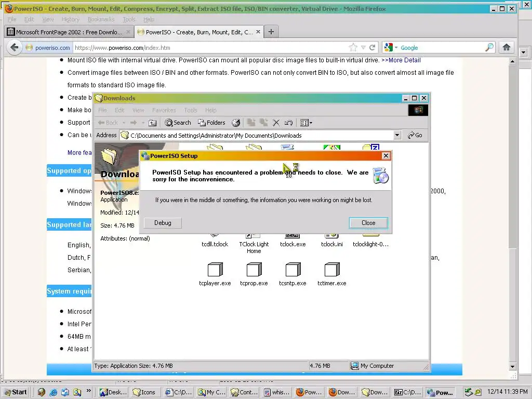Bookmark page with the star icon
Screen dimensions: 532x399
pos(353,47)
